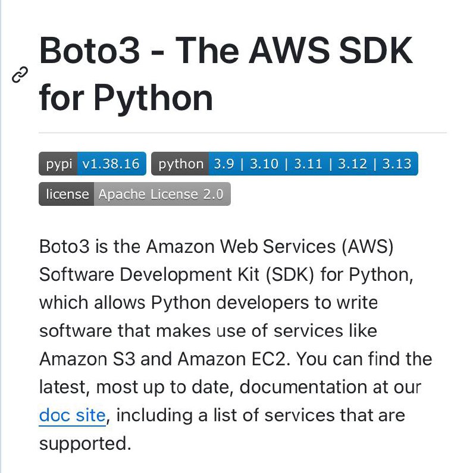Select 3.13 in the python versions badge

396,164
